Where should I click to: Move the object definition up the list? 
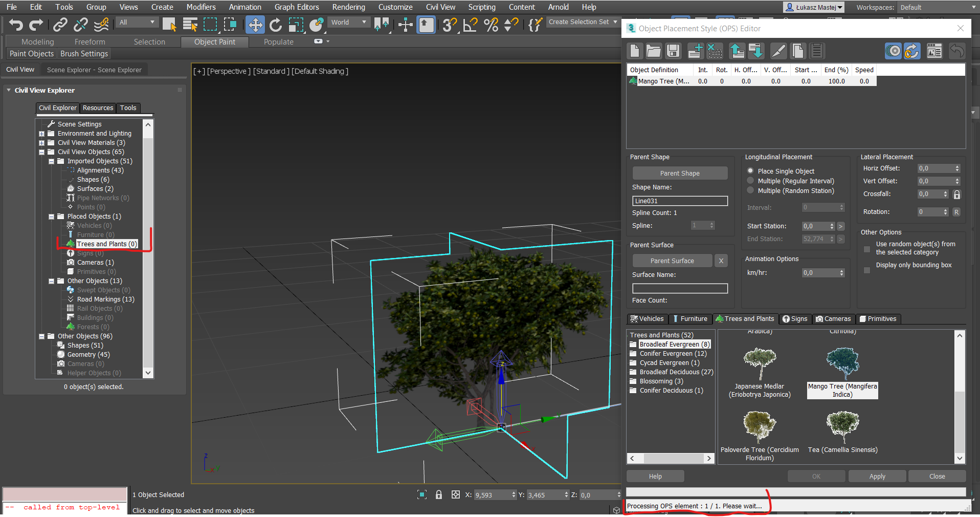point(737,51)
